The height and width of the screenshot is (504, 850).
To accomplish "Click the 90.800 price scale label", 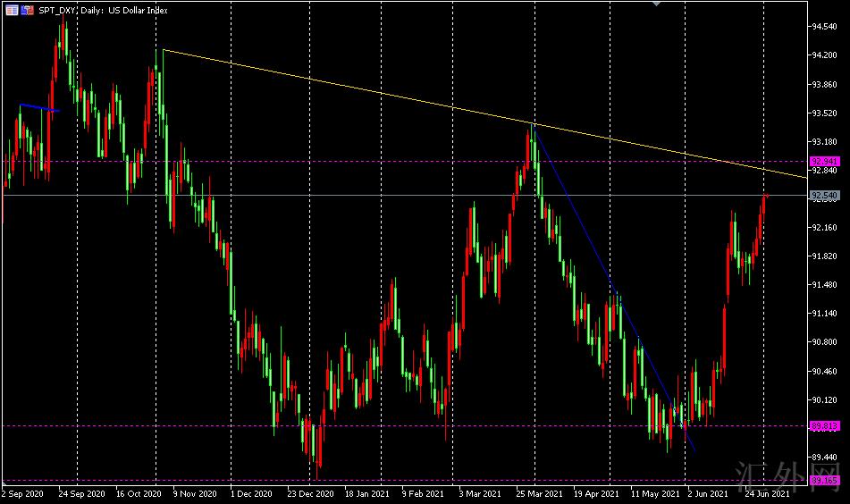I will 824,342.
